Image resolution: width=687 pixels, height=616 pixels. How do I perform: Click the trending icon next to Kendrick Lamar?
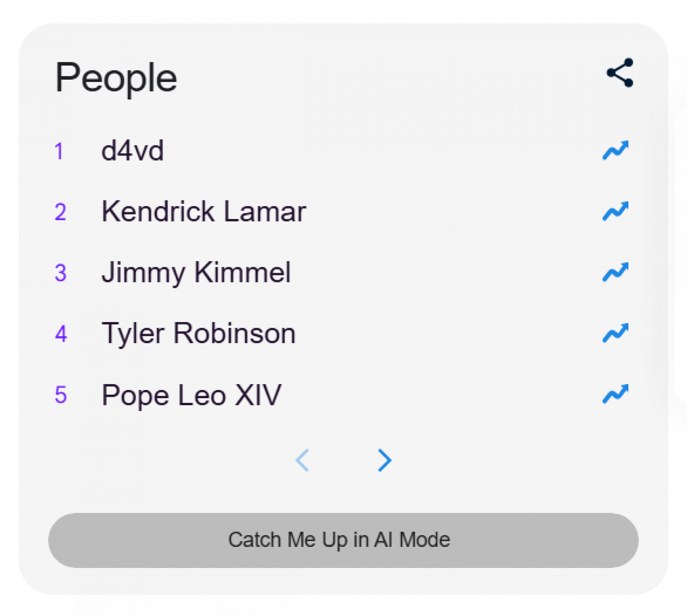tap(615, 211)
